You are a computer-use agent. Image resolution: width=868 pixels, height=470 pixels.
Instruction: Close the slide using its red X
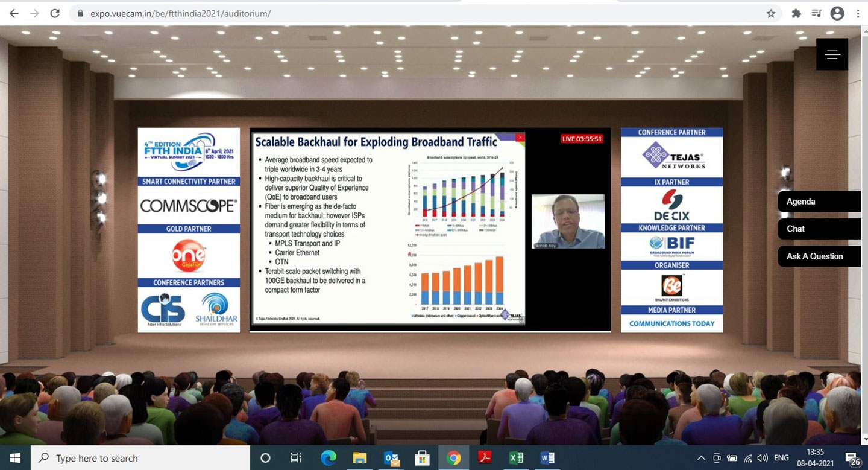[x=520, y=138]
